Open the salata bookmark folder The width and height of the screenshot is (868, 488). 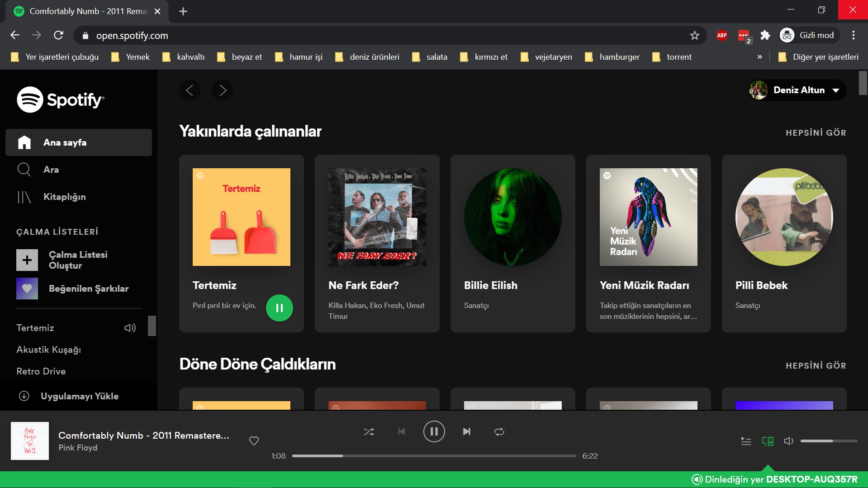coord(430,57)
